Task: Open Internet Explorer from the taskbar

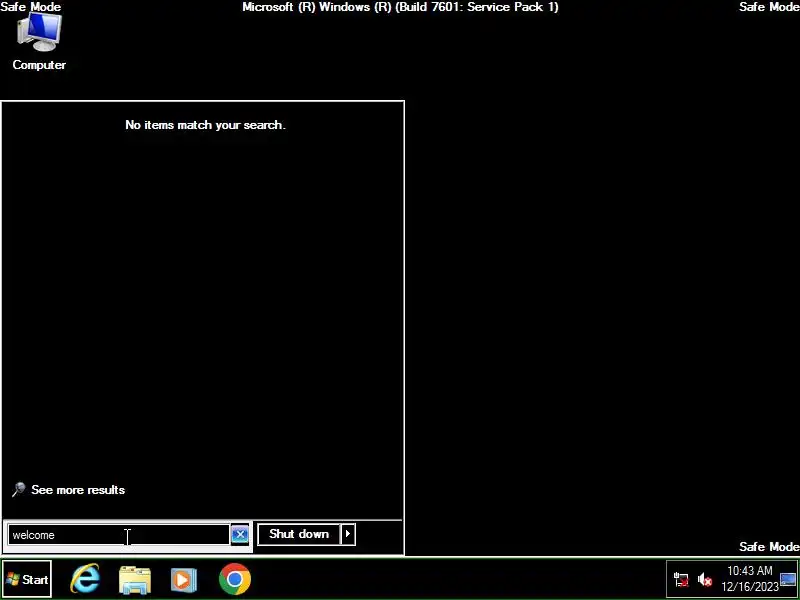Action: point(85,579)
